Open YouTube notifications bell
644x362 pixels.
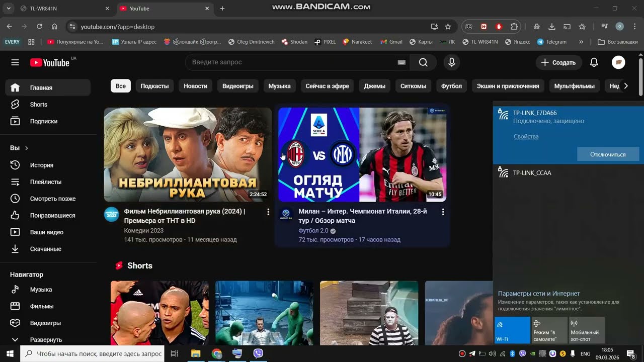pos(594,62)
